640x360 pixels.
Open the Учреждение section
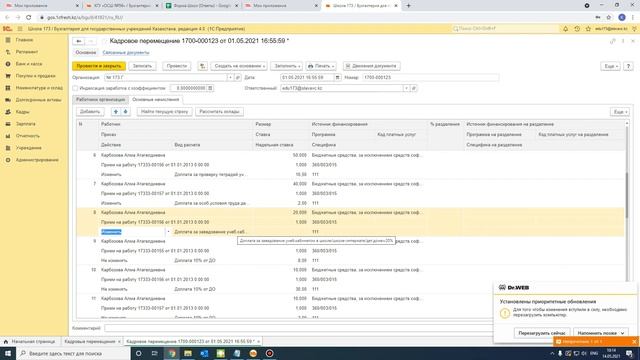pos(29,148)
